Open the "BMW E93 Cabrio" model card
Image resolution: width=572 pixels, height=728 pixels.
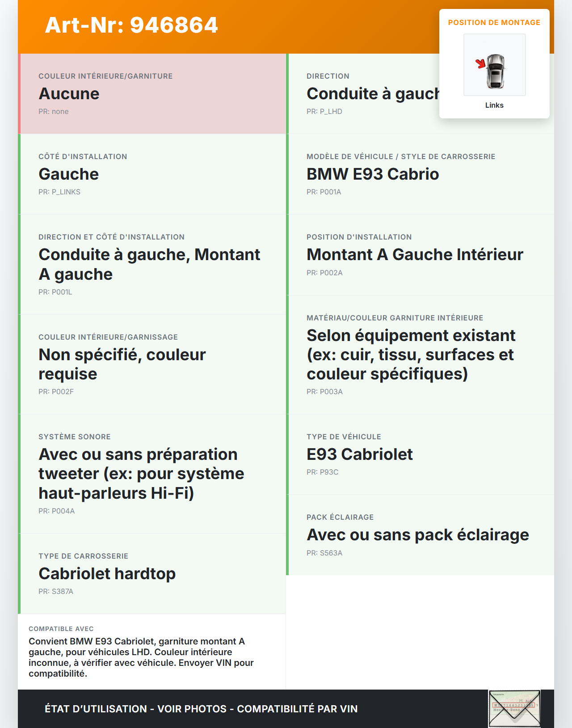pos(420,174)
